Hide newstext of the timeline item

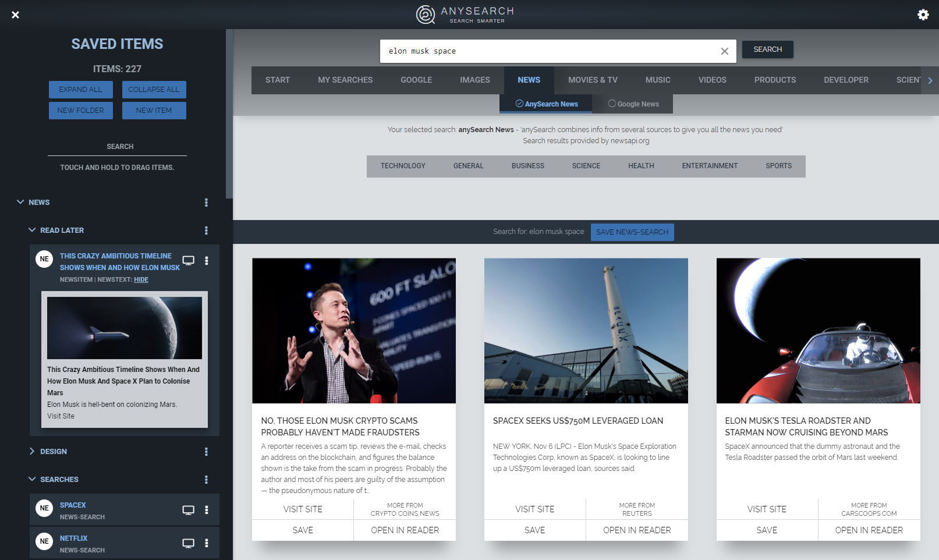[141, 280]
